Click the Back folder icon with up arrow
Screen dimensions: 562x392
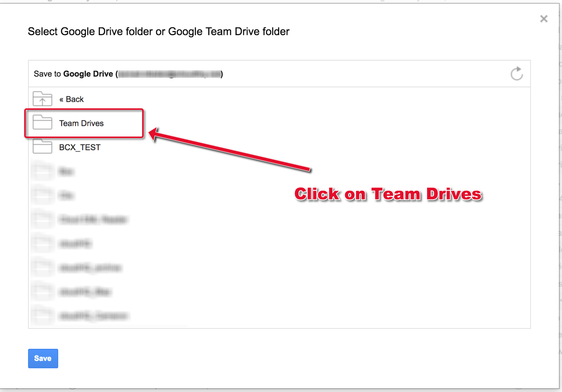(42, 99)
